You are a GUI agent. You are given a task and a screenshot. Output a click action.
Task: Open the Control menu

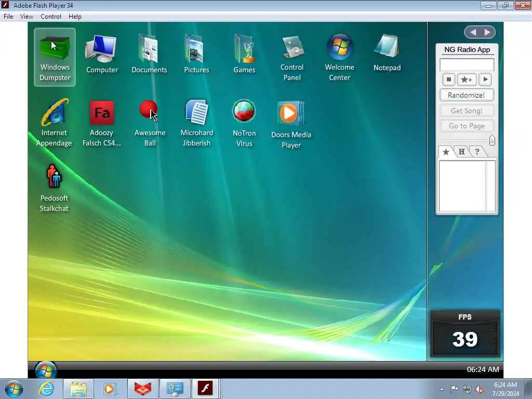tap(51, 17)
